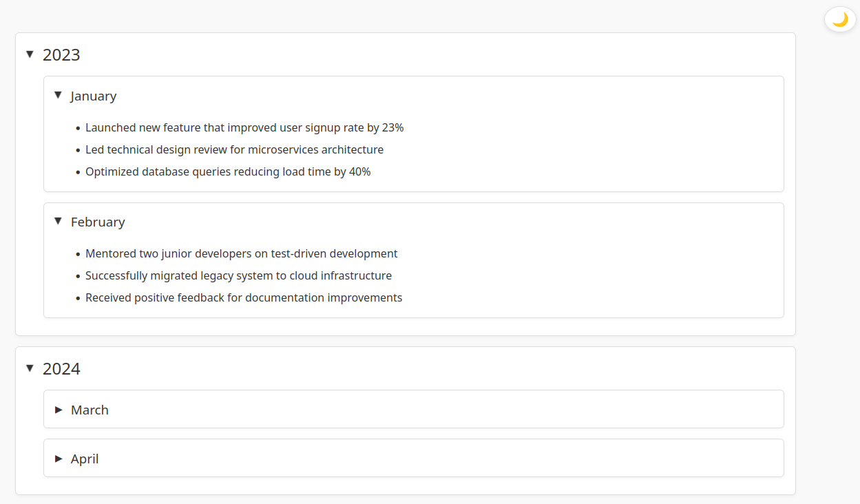
Task: Collapse January using its disclosure triangle
Action: (59, 96)
